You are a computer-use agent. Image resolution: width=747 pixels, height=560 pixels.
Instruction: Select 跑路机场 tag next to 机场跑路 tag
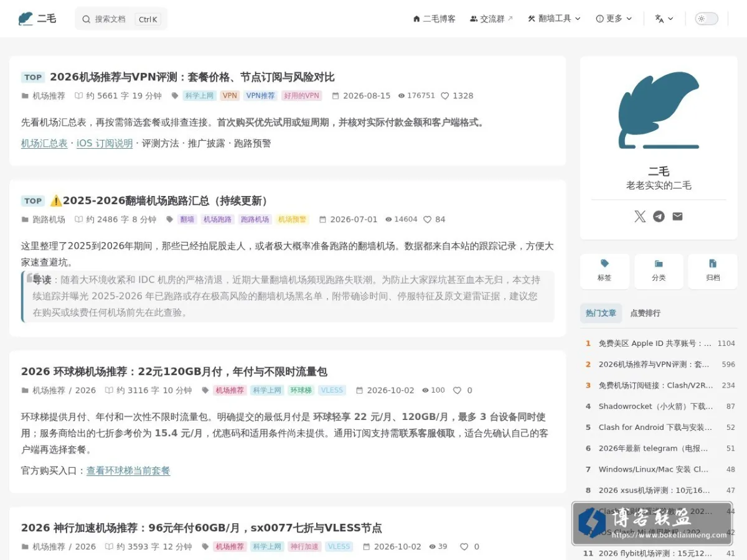tap(255, 220)
